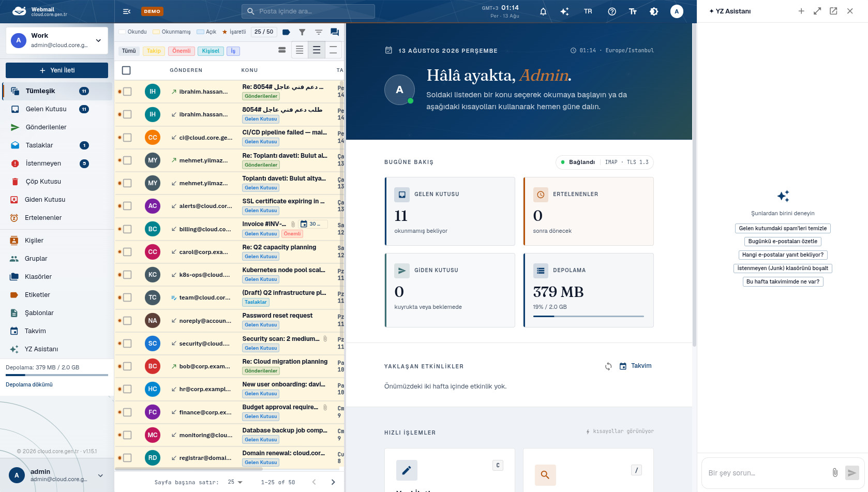Start new chat plus icon in YZ Asistanı
Screen dimensions: 868x492
[801, 11]
